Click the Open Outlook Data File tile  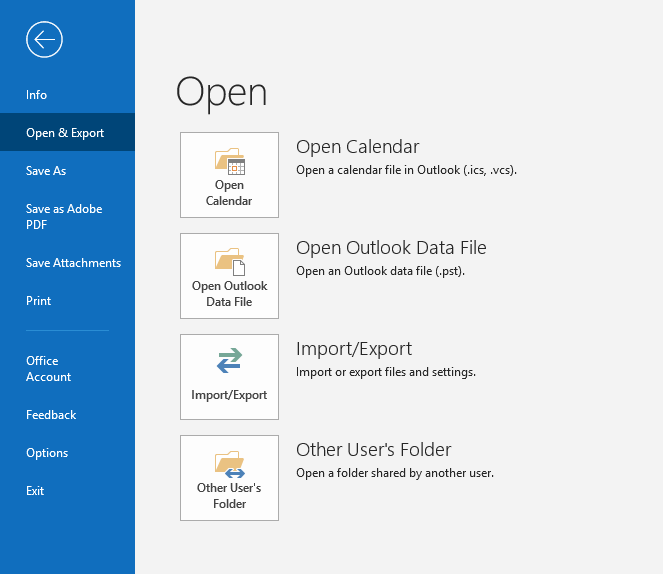[x=229, y=276]
